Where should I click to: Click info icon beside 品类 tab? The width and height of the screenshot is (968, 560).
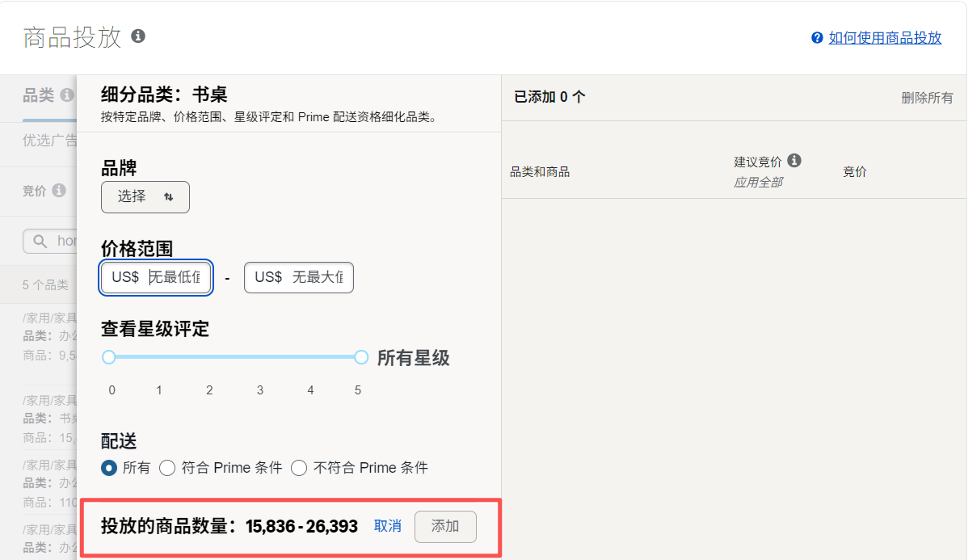[67, 95]
